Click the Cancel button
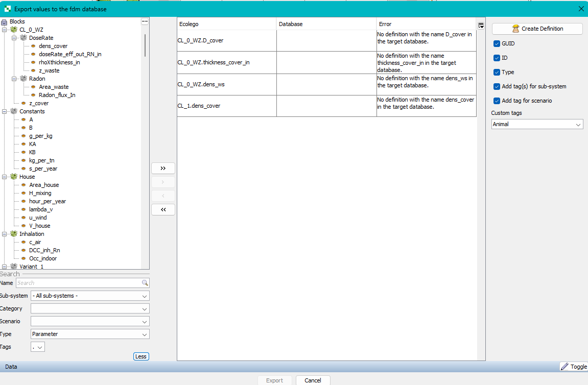 pyautogui.click(x=313, y=380)
